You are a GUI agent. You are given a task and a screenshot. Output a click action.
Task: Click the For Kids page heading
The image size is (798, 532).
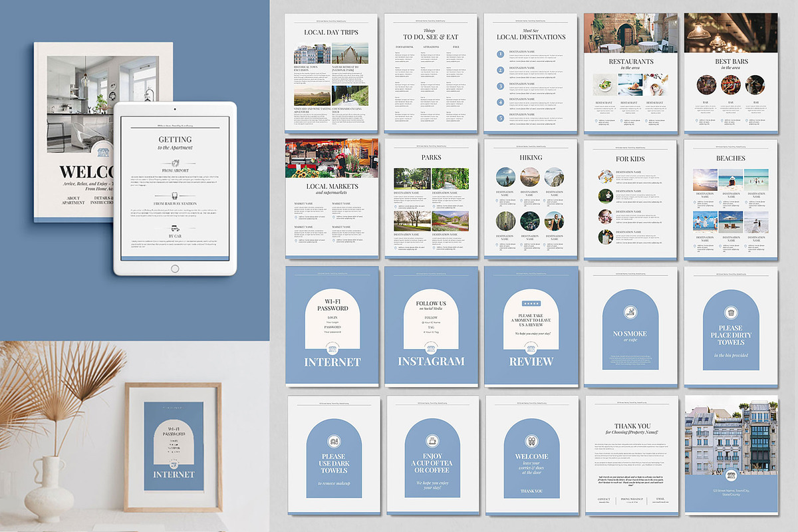(630, 158)
